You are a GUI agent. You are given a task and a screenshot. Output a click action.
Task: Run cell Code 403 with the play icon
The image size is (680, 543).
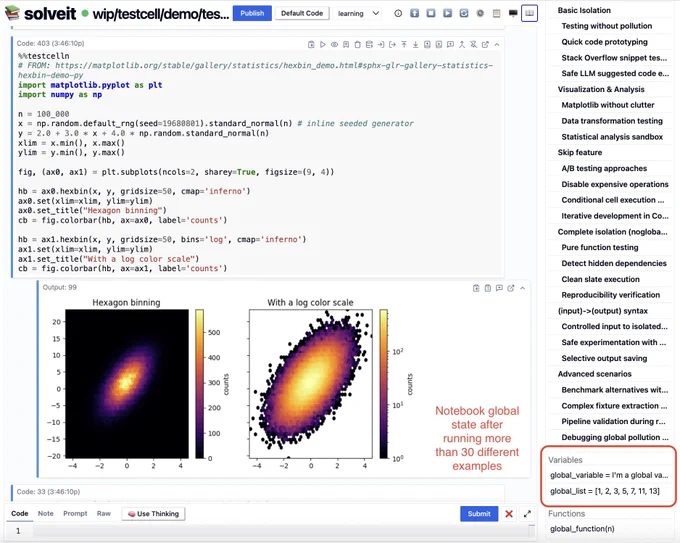[323, 44]
